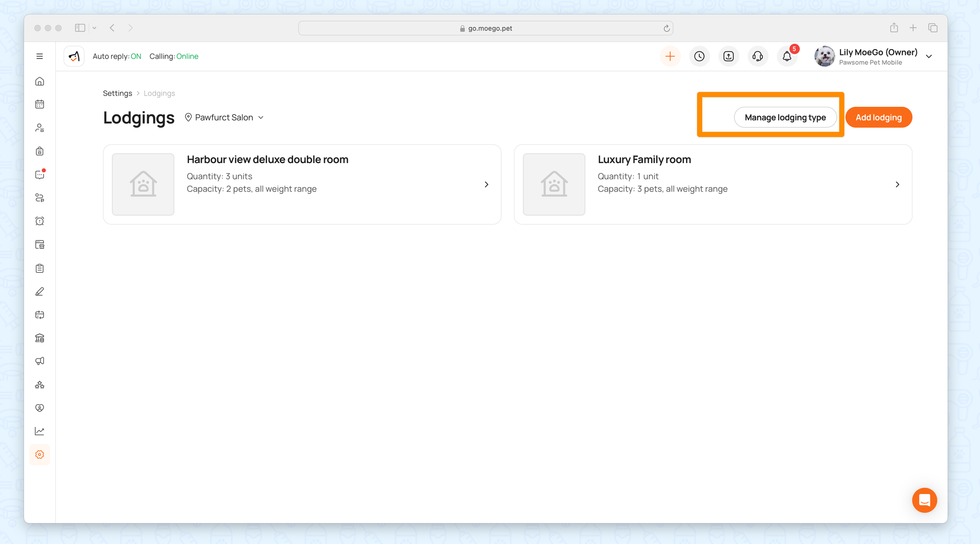The height and width of the screenshot is (544, 980).
Task: Click the orange plus create button
Action: [x=670, y=56]
